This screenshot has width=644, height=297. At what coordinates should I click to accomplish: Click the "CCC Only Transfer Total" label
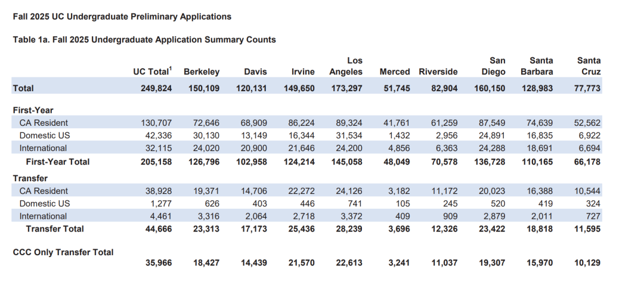63,252
